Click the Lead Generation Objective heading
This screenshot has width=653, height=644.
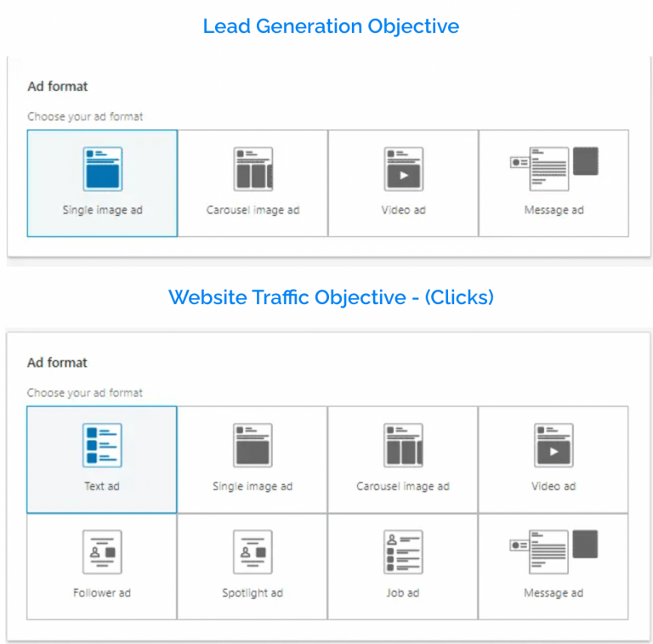[x=331, y=26]
